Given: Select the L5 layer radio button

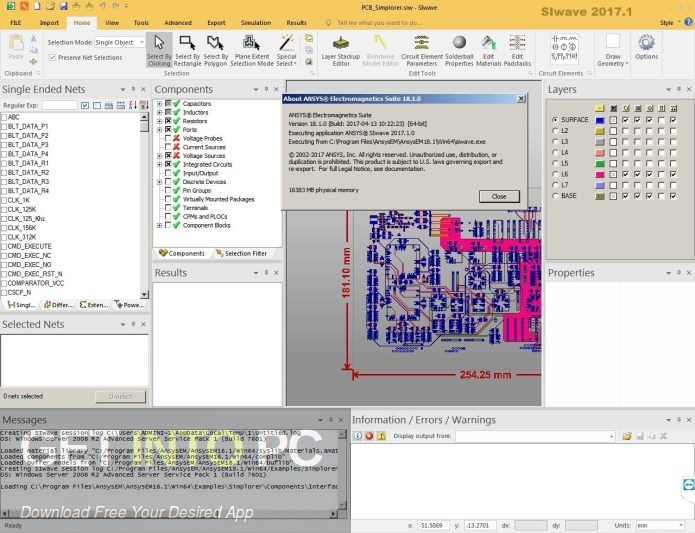Looking at the screenshot, I should [x=555, y=163].
